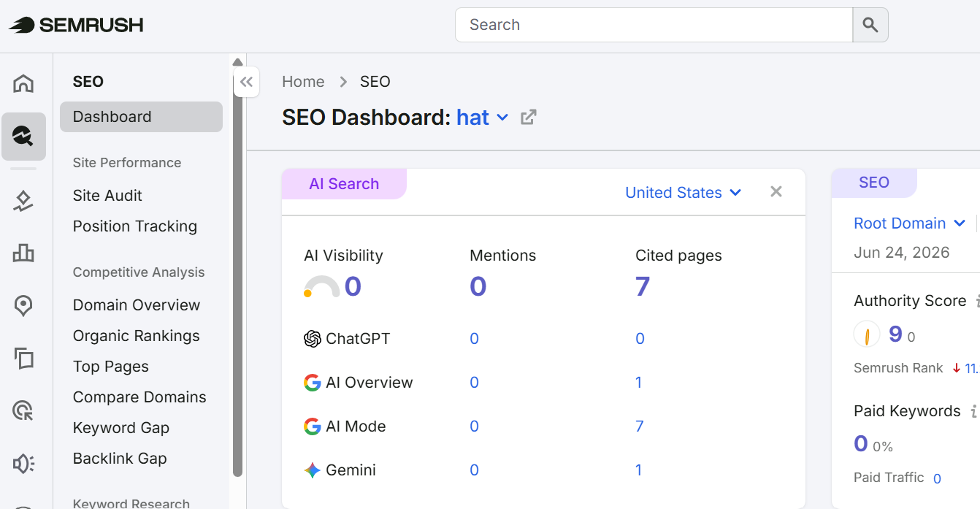
Task: Open AI Mode cited pages count
Action: 640,426
